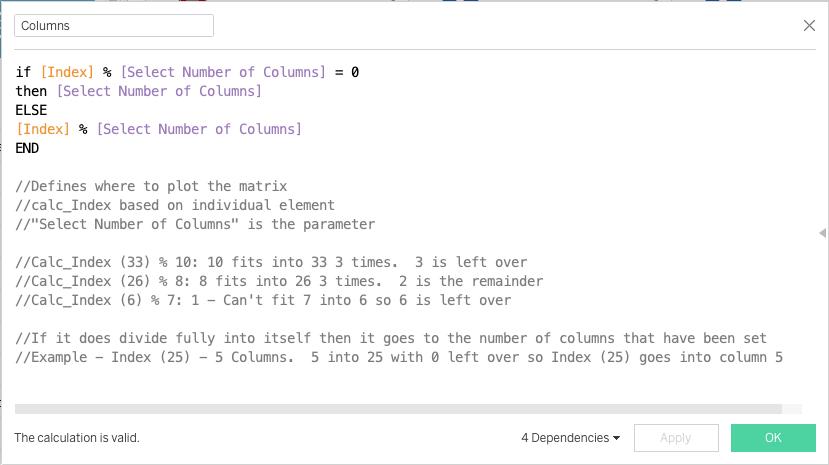Click the 'Defines where to plot the matrix' comment
Image resolution: width=829 pixels, height=465 pixels.
point(151,186)
